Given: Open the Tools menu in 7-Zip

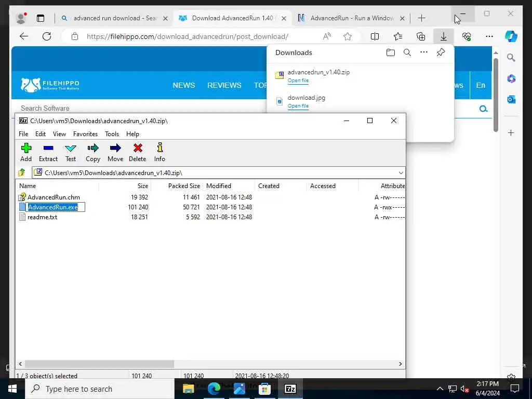Looking at the screenshot, I should (112, 134).
